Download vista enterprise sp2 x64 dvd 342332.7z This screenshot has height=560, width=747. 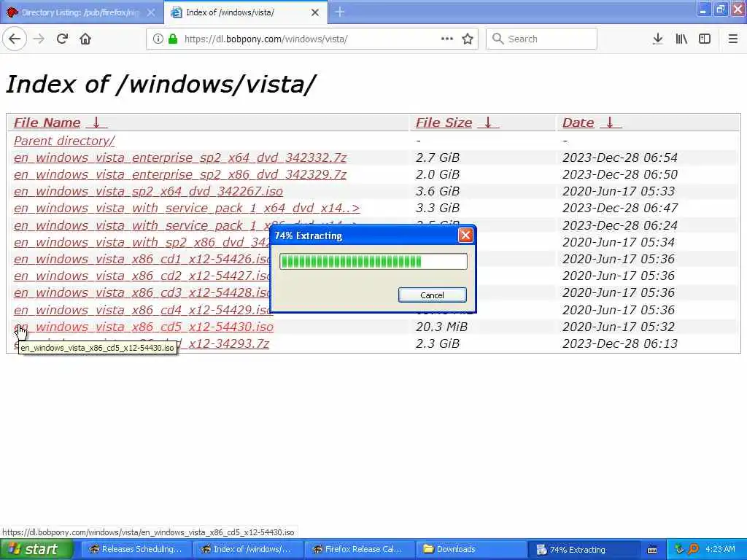(x=180, y=157)
